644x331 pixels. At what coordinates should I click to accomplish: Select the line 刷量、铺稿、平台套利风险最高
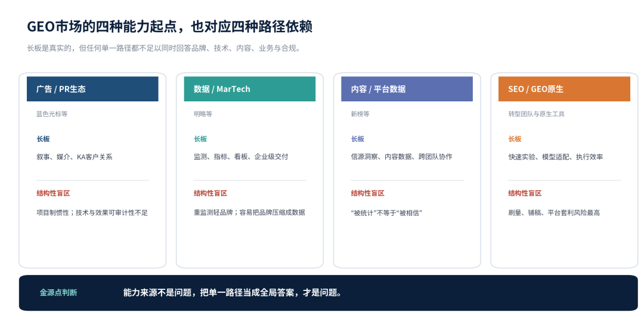554,212
